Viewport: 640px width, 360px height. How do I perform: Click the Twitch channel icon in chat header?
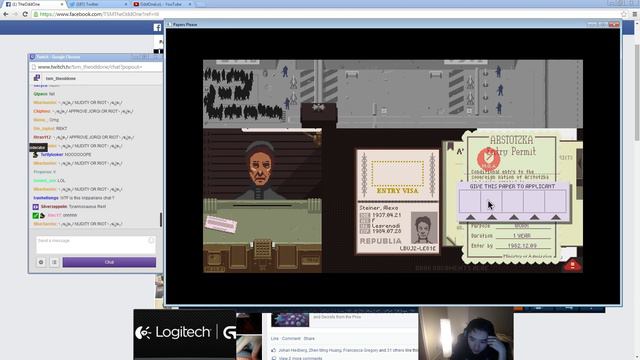37,78
